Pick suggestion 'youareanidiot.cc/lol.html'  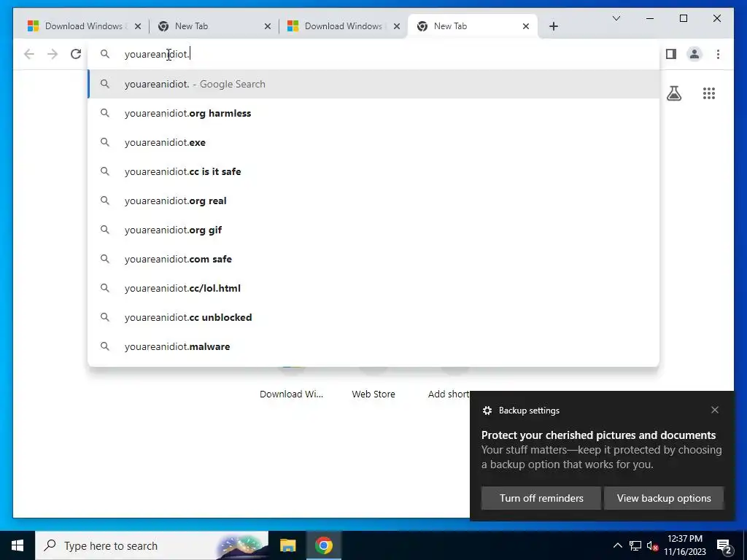click(374, 288)
